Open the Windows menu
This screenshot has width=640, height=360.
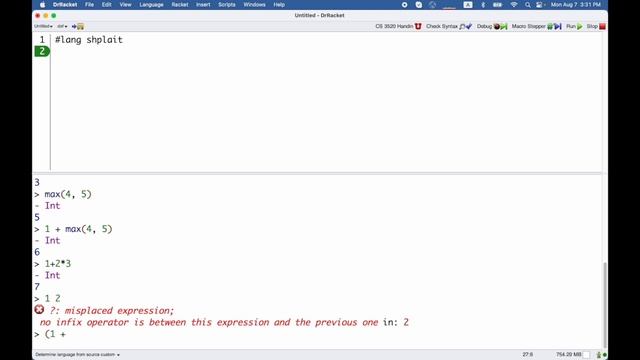(x=254, y=4)
